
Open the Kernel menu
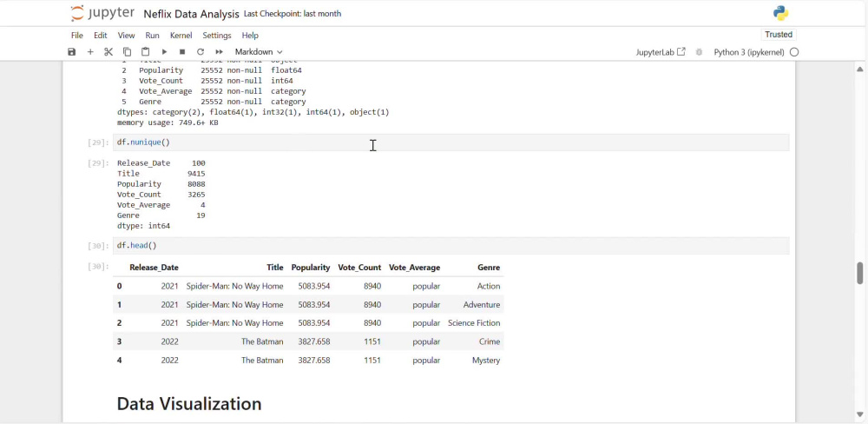pos(181,35)
